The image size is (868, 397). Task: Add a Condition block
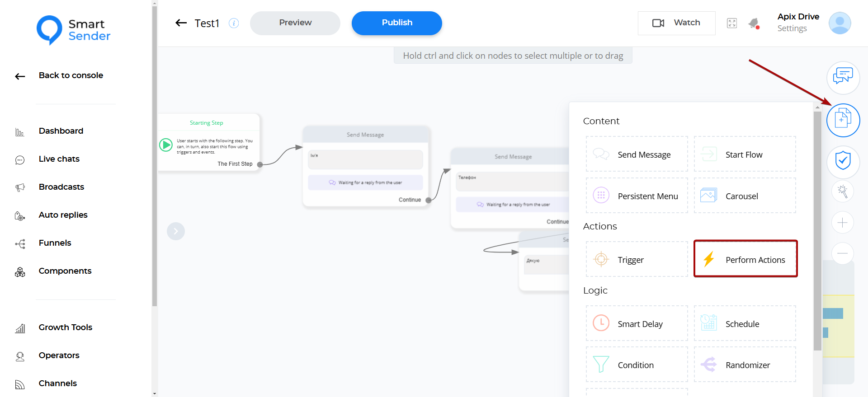[x=637, y=364]
